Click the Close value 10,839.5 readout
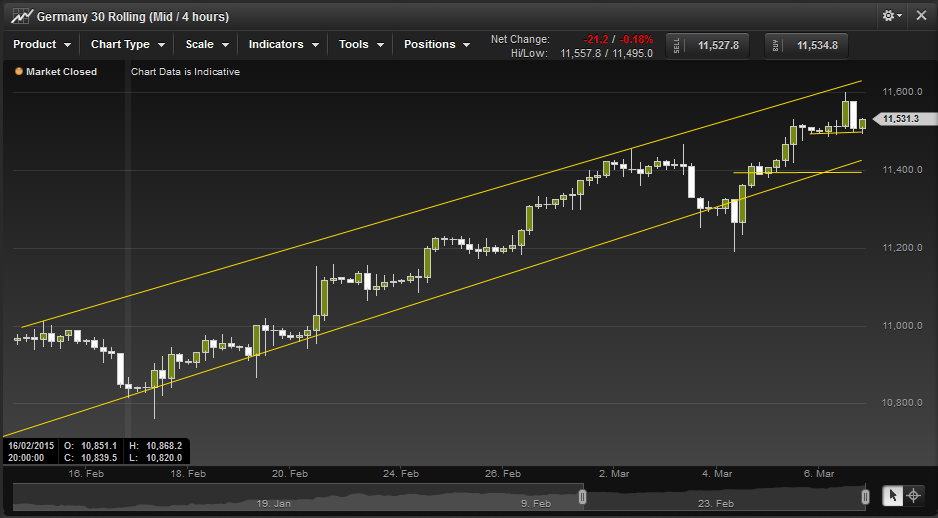Viewport: 938px width, 518px height. coord(99,458)
